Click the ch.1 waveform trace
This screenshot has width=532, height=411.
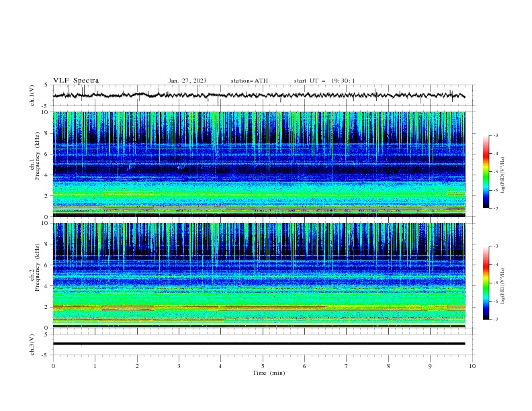click(x=259, y=95)
